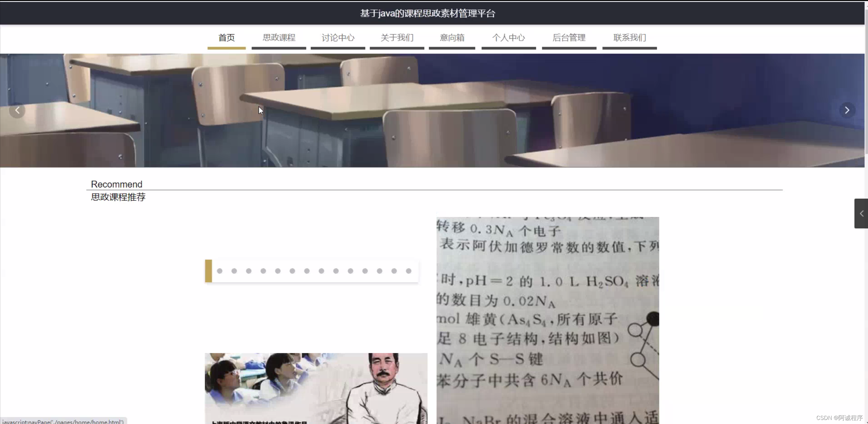
Task: Click the last dot in the dotted card
Action: [x=409, y=271]
